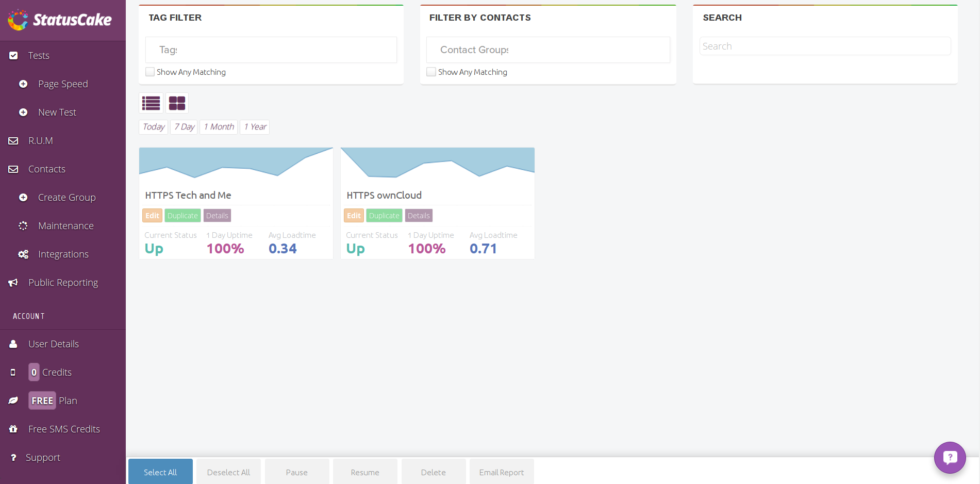
Task: Switch to list view layout
Action: tap(151, 103)
